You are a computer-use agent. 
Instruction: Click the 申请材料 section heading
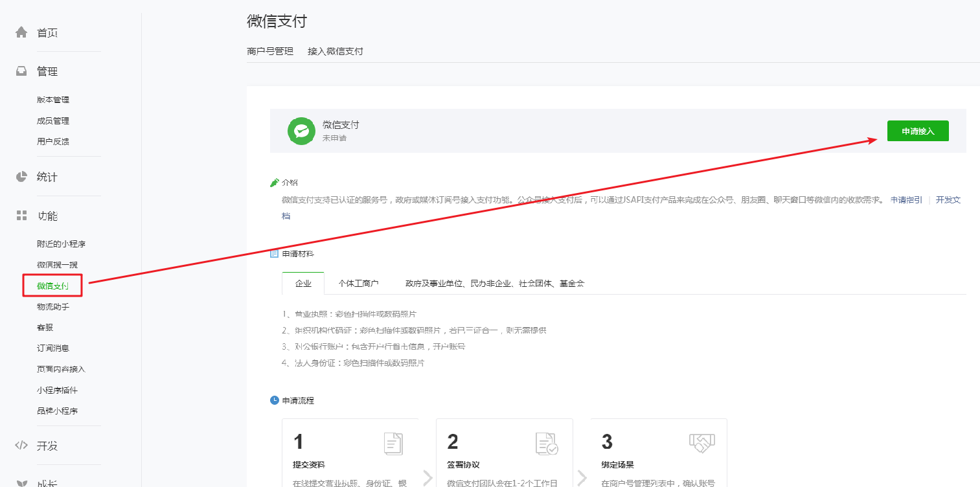298,254
